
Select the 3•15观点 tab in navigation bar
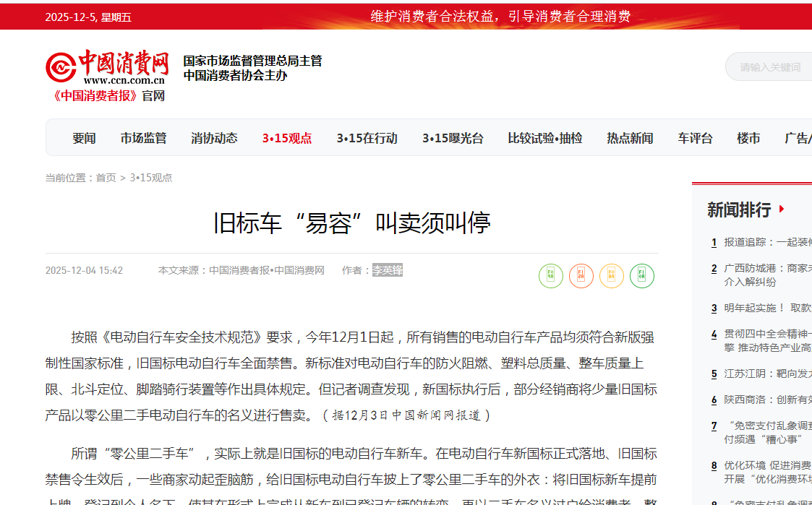coord(287,138)
